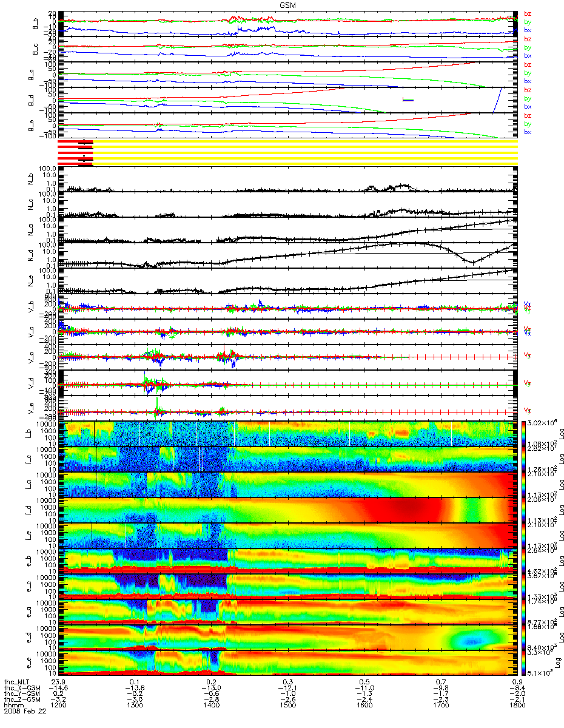Click the -14.6 X-GSM value
This screenshot has height=728, width=564.
58,688
